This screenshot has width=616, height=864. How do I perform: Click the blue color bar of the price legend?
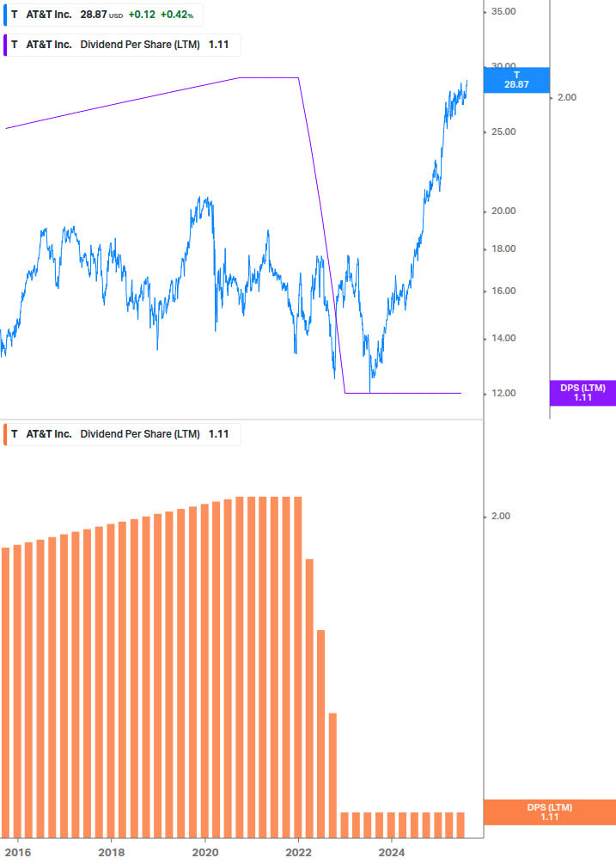click(x=5, y=15)
